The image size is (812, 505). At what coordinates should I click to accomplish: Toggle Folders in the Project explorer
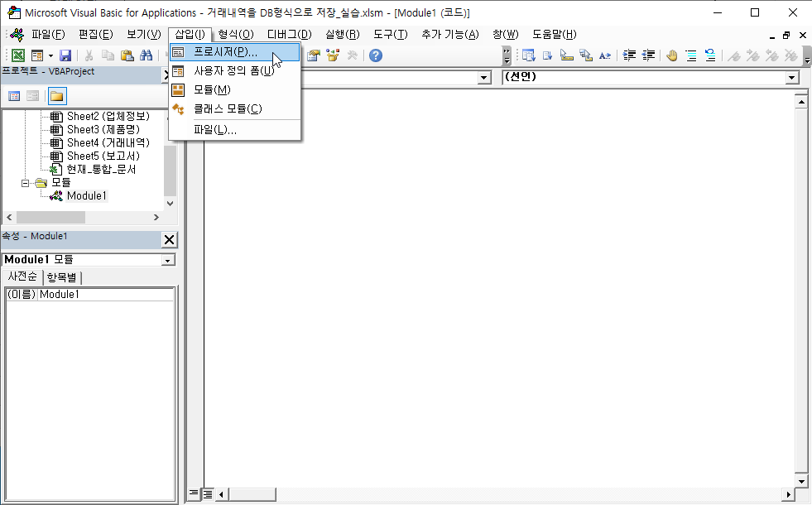coord(57,96)
